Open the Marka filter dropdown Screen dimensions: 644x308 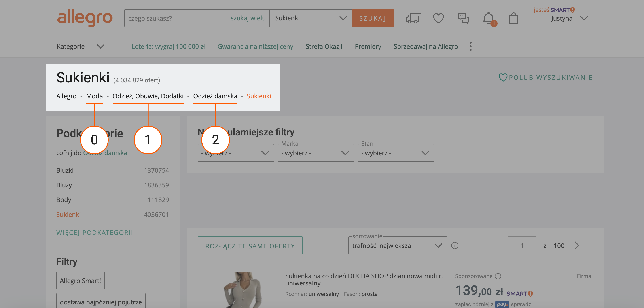pos(316,153)
